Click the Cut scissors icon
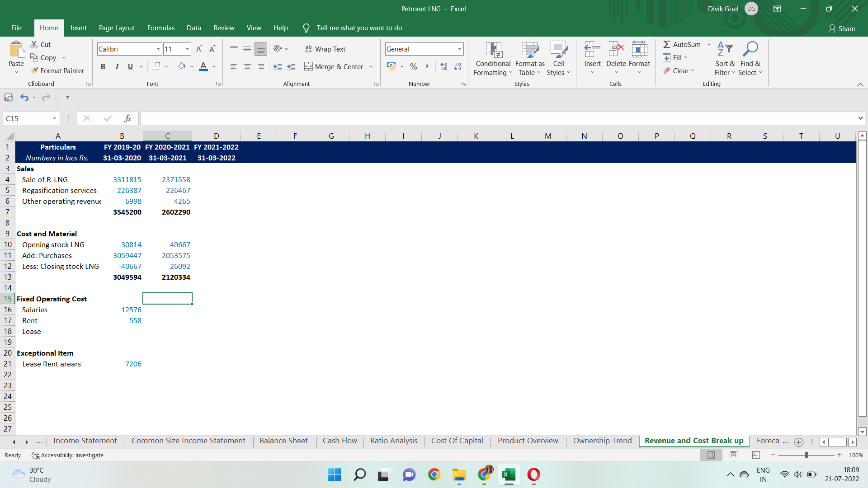 [x=34, y=44]
